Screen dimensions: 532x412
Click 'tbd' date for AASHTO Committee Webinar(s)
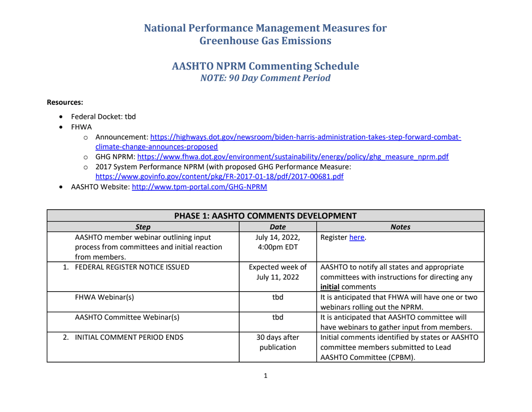278,317
